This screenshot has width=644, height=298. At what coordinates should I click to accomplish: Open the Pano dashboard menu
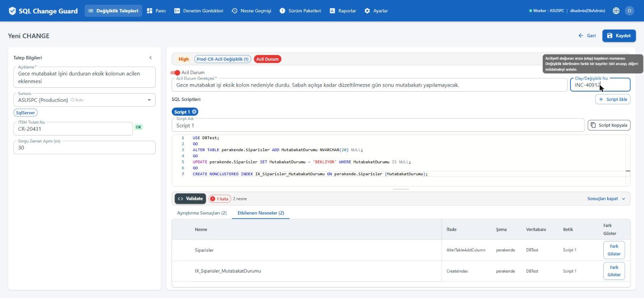click(156, 11)
